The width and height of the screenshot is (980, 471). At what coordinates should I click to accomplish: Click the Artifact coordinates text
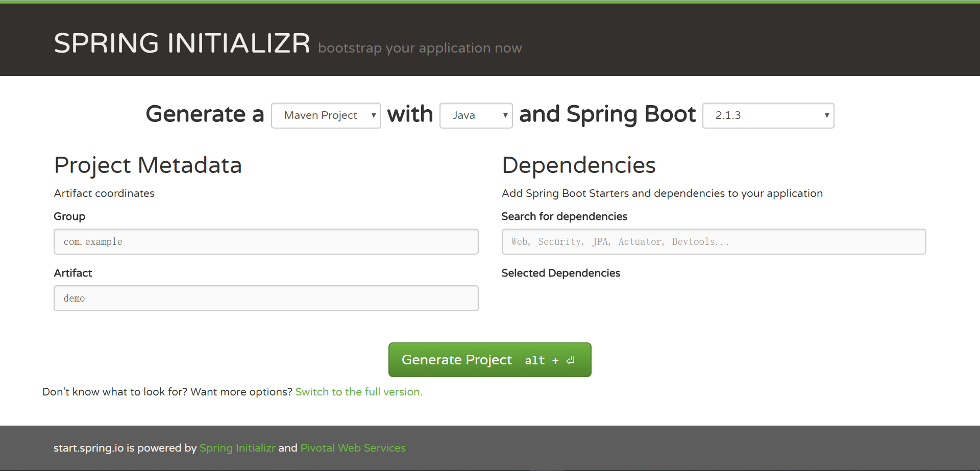pyautogui.click(x=104, y=193)
